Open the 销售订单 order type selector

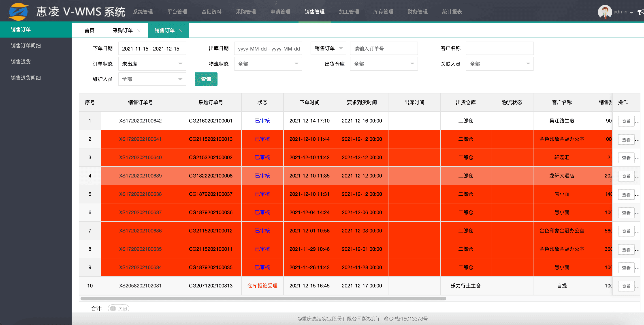point(328,48)
